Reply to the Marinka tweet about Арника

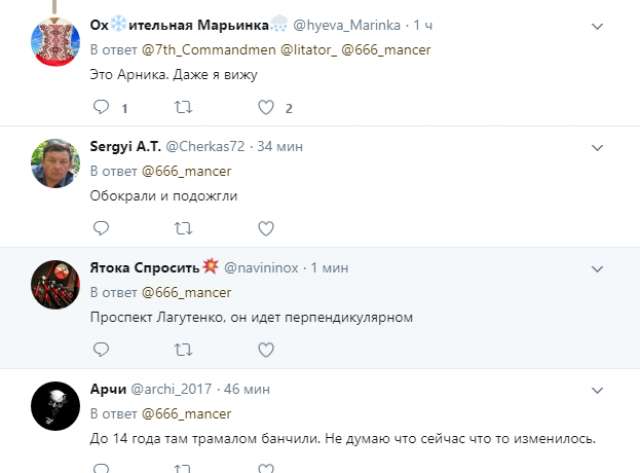pos(100,108)
